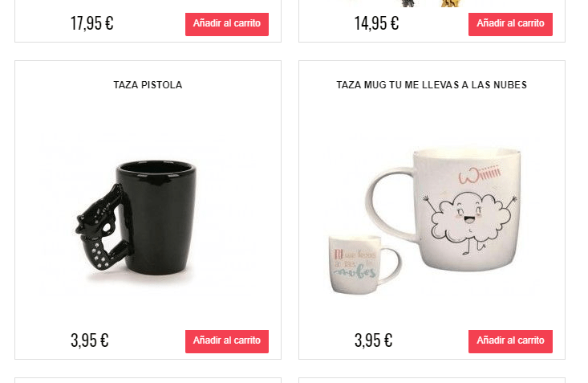Click the rhinestone grip on the pistol handle
Viewport: 588px width, 383px height.
coord(98,255)
